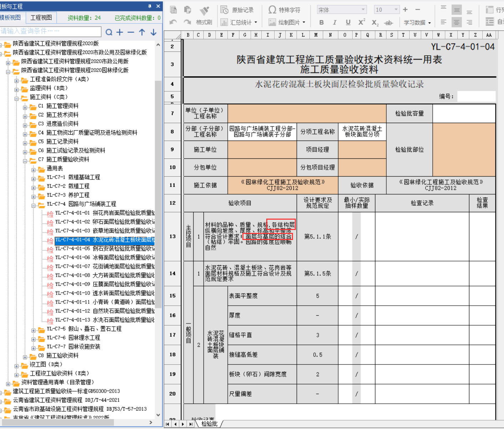Toggle bold formatting
504x429 pixels.
322,22
